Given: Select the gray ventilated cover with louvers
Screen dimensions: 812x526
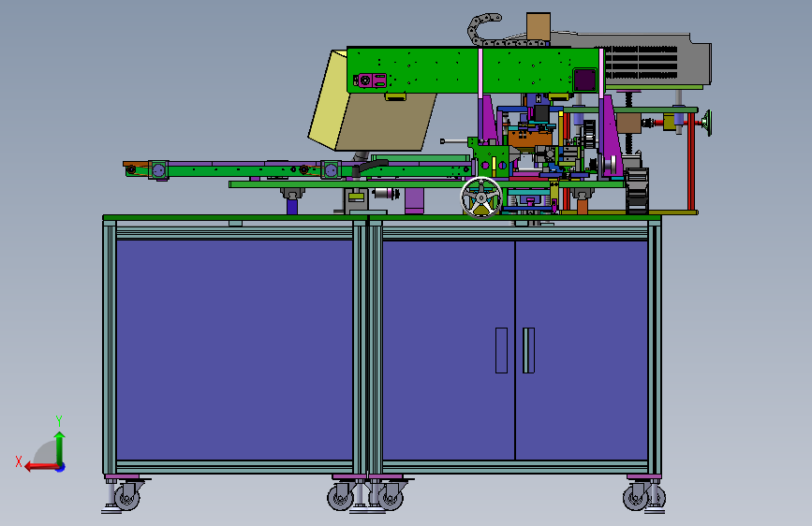Looking at the screenshot, I should [657, 60].
